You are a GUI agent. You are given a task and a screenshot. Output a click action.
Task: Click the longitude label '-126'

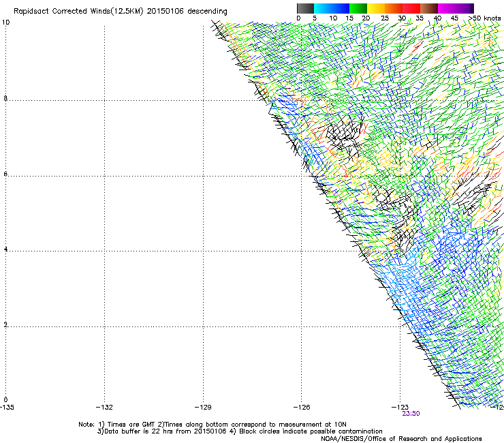click(x=302, y=408)
